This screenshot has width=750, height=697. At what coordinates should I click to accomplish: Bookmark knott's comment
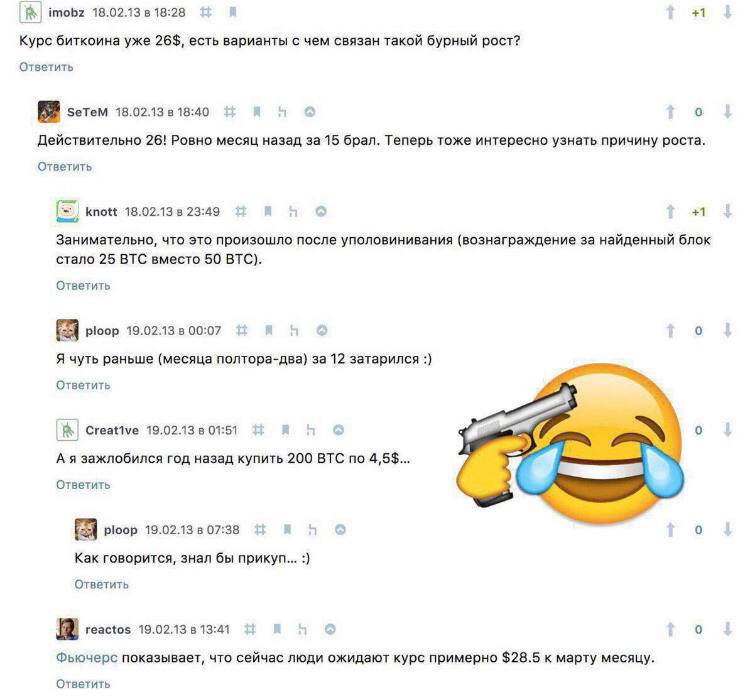tap(268, 211)
